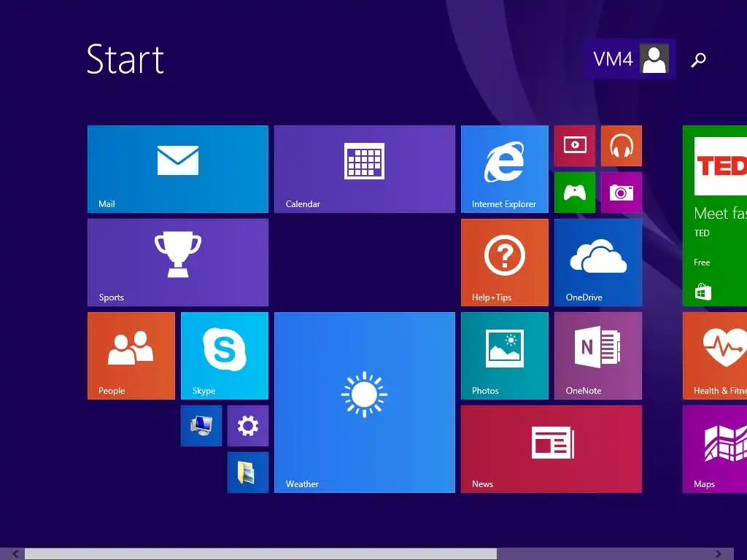The image size is (747, 560).
Task: Open the Health & Fitness tile
Action: click(x=715, y=356)
